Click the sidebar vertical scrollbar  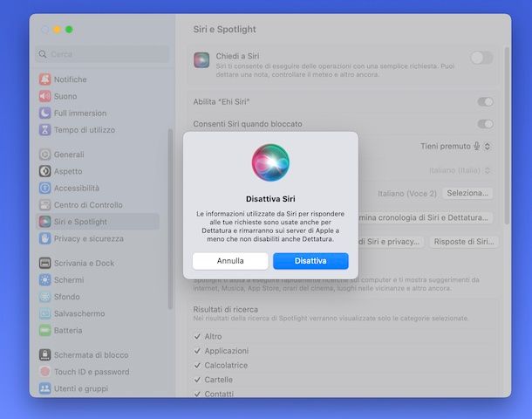(170, 219)
